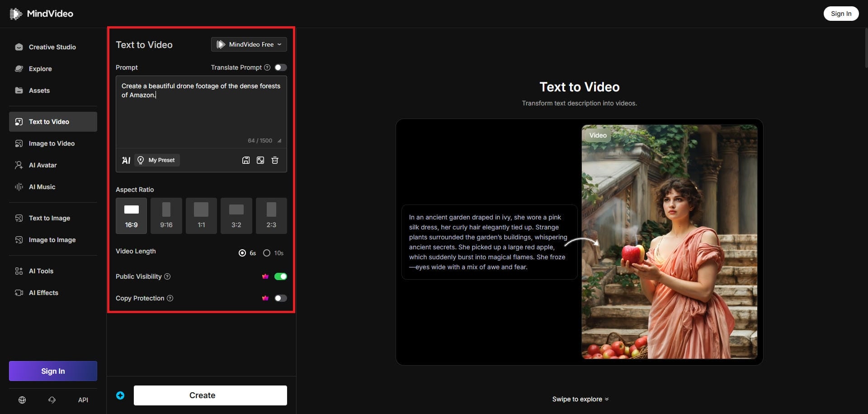
Task: Select 16:9 aspect ratio
Action: click(x=131, y=216)
